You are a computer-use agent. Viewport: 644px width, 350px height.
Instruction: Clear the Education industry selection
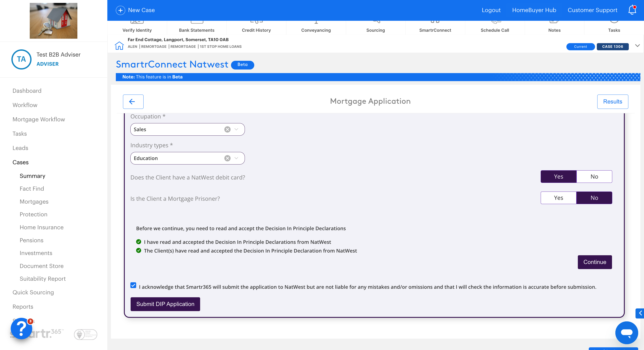pyautogui.click(x=227, y=158)
